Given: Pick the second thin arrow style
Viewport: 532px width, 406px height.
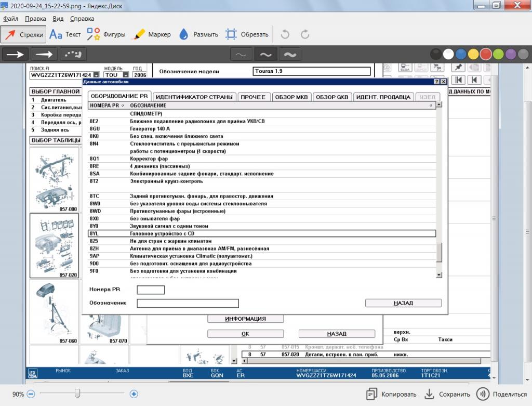Looking at the screenshot, I should click(44, 54).
